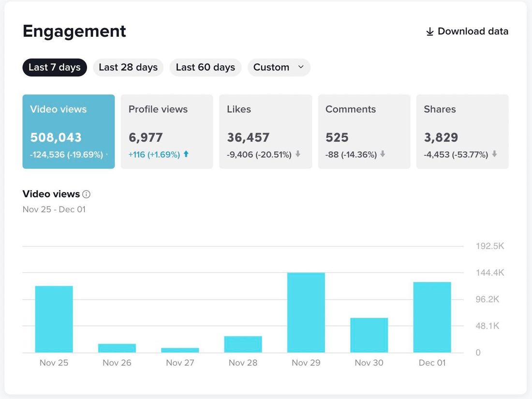Click the 508,043 video views value
Image resolution: width=532 pixels, height=399 pixels.
tap(56, 137)
